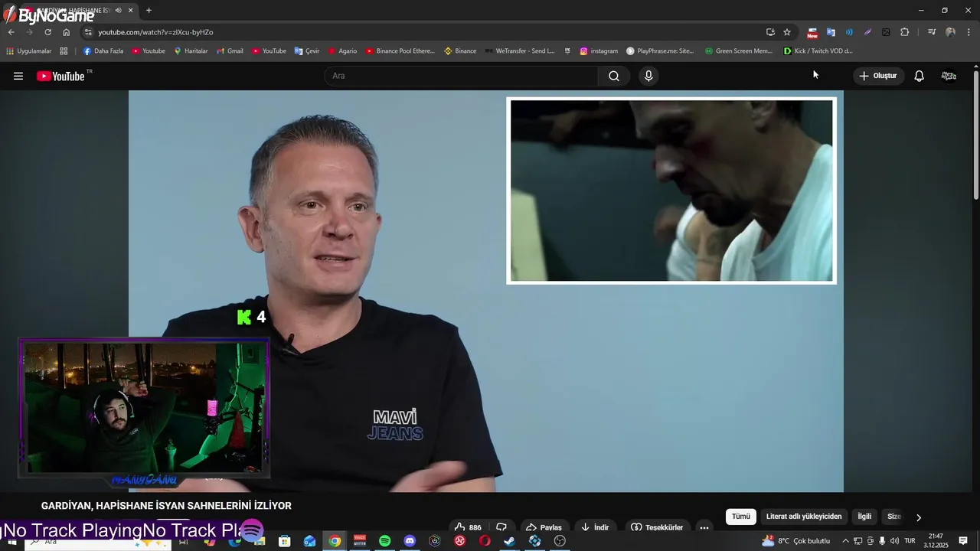Viewport: 980px width, 551px height.
Task: Start voice search with microphone icon
Action: (648, 76)
